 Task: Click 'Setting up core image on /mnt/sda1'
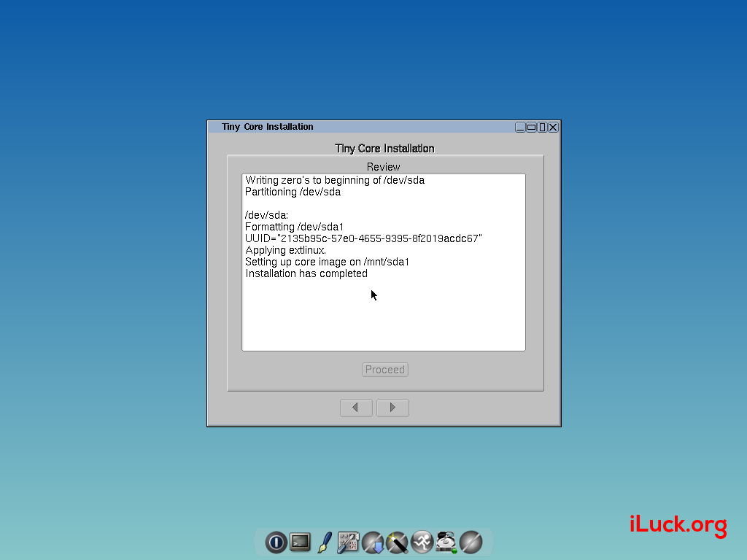tap(328, 262)
